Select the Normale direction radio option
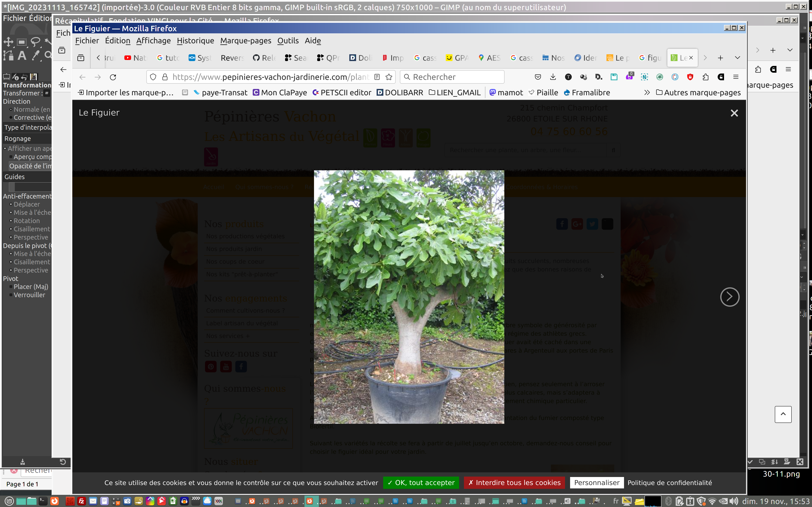The height and width of the screenshot is (507, 812). point(11,110)
